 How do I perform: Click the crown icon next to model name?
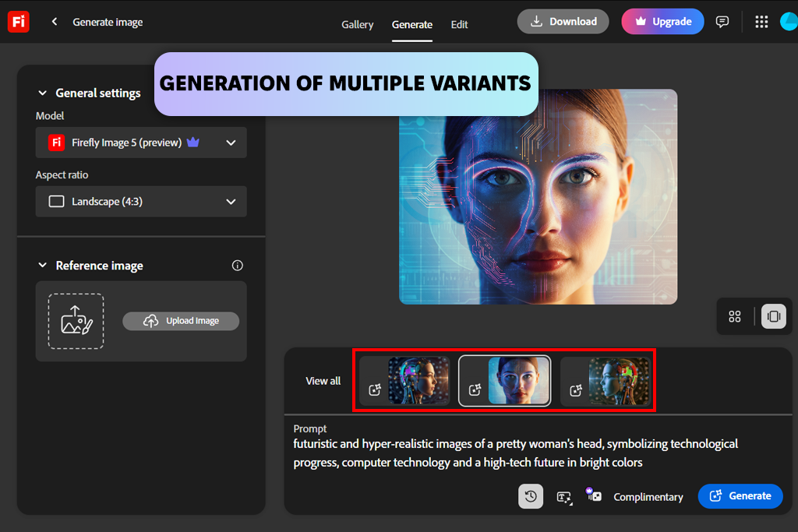click(193, 143)
